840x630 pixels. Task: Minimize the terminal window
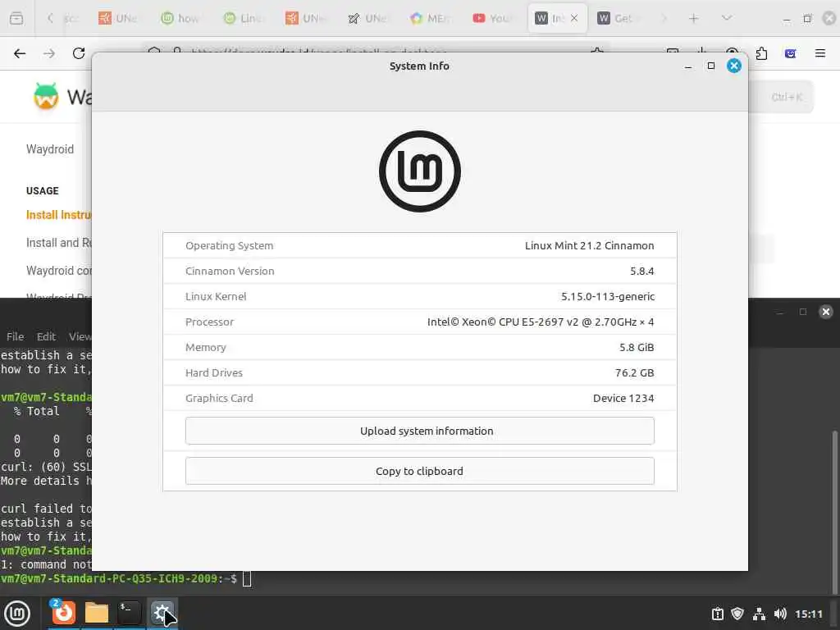pos(780,312)
